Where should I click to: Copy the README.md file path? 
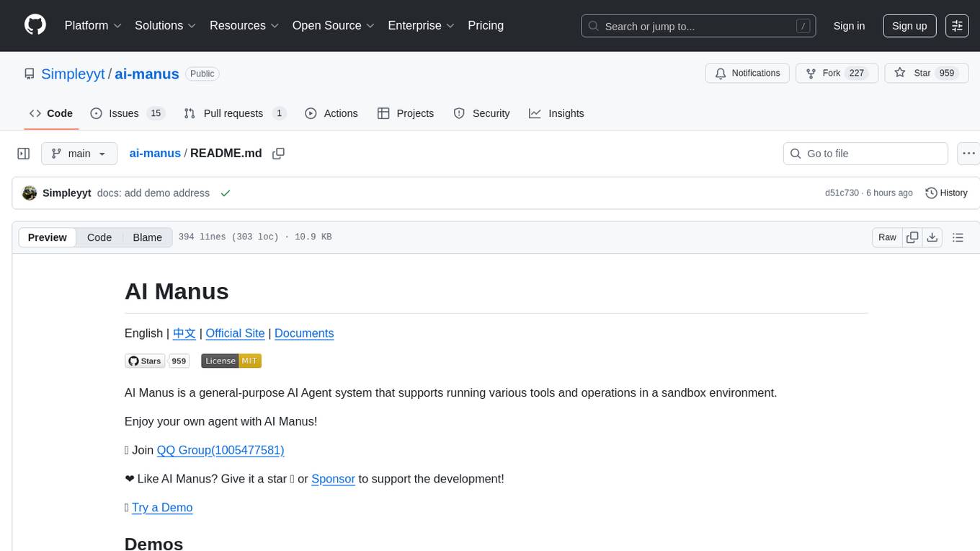pos(278,153)
